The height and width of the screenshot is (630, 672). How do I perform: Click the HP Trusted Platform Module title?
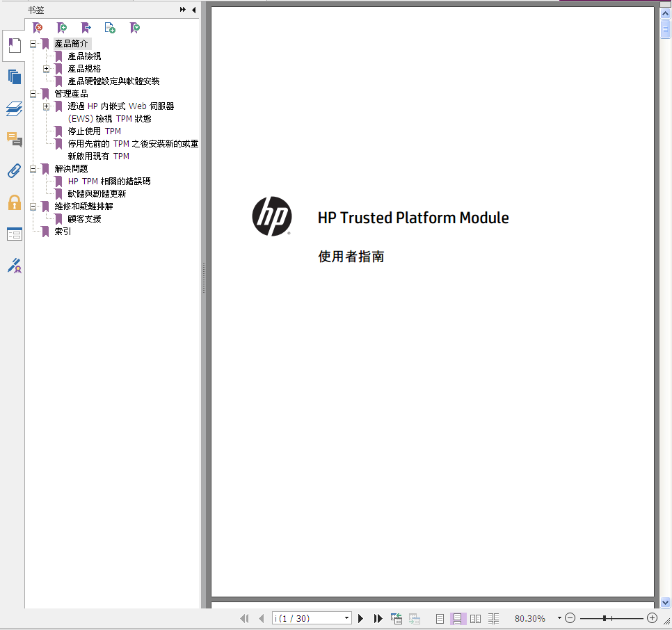(413, 218)
